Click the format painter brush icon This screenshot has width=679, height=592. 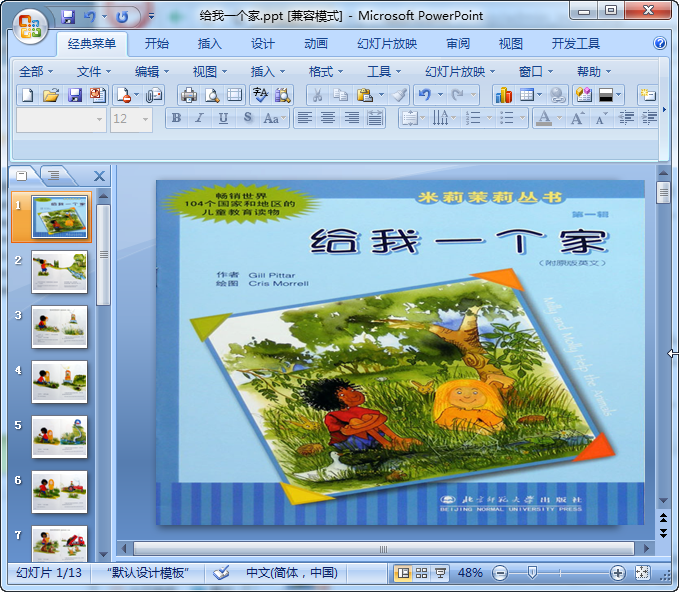(x=399, y=95)
